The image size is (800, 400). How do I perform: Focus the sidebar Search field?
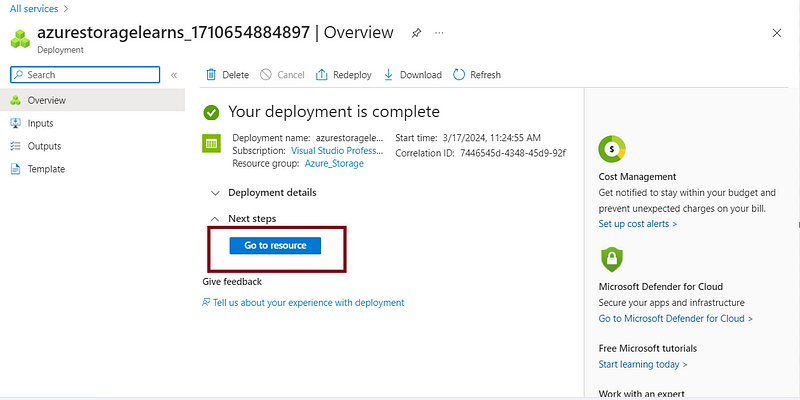pyautogui.click(x=85, y=75)
